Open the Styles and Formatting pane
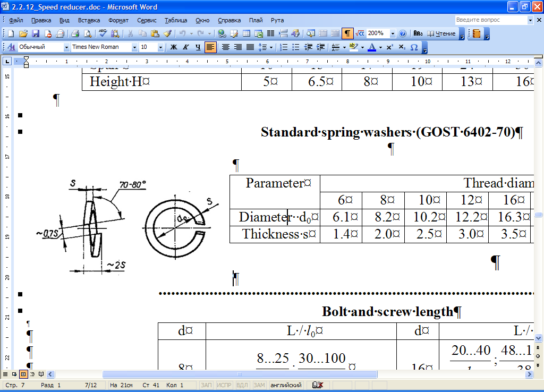 tap(11, 47)
